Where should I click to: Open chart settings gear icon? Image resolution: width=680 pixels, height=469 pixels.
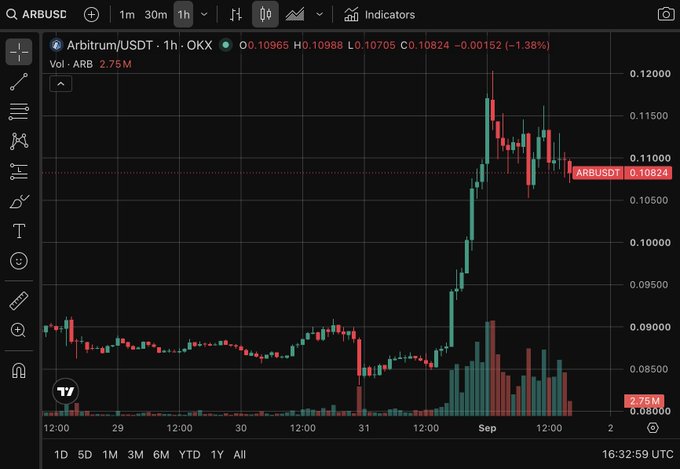653,428
